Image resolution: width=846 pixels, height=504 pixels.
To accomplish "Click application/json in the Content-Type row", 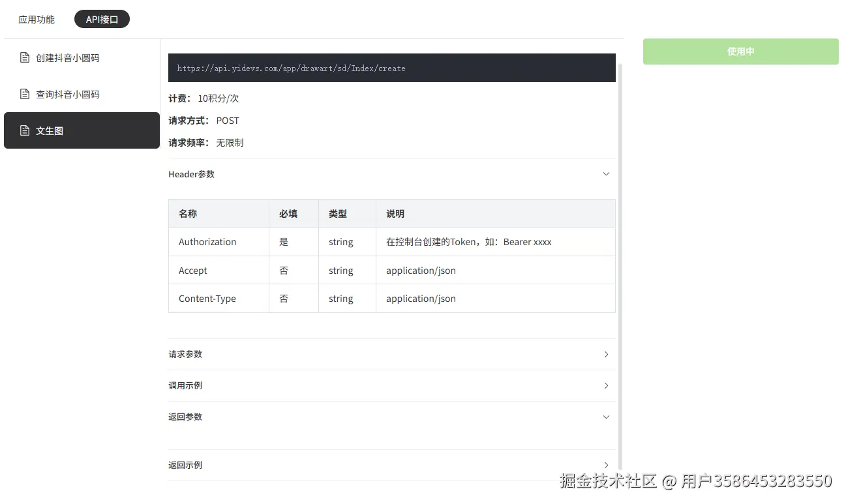I will (421, 299).
